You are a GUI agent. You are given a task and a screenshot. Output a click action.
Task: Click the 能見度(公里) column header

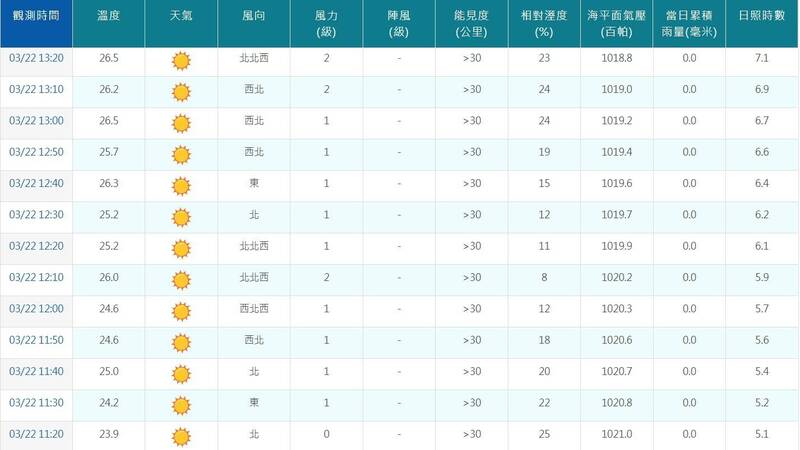click(x=472, y=23)
